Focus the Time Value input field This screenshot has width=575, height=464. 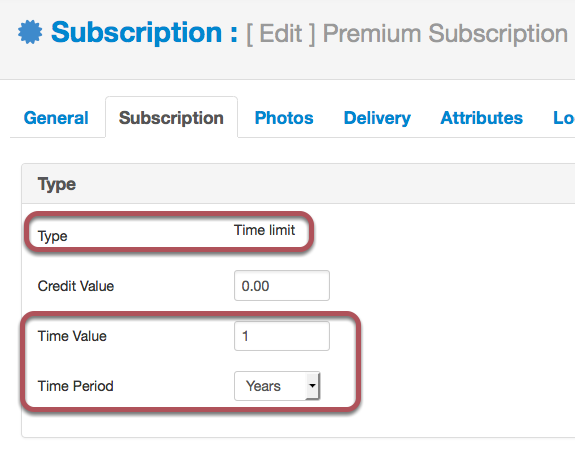click(x=282, y=336)
